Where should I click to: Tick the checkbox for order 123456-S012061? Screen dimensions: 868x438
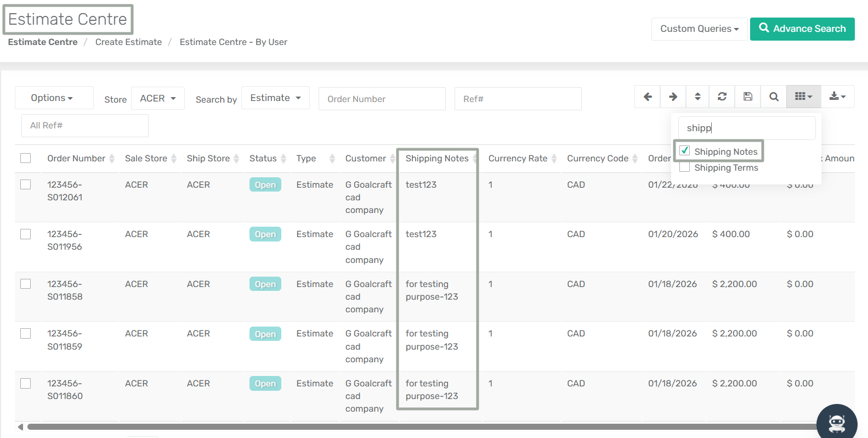coord(26,184)
